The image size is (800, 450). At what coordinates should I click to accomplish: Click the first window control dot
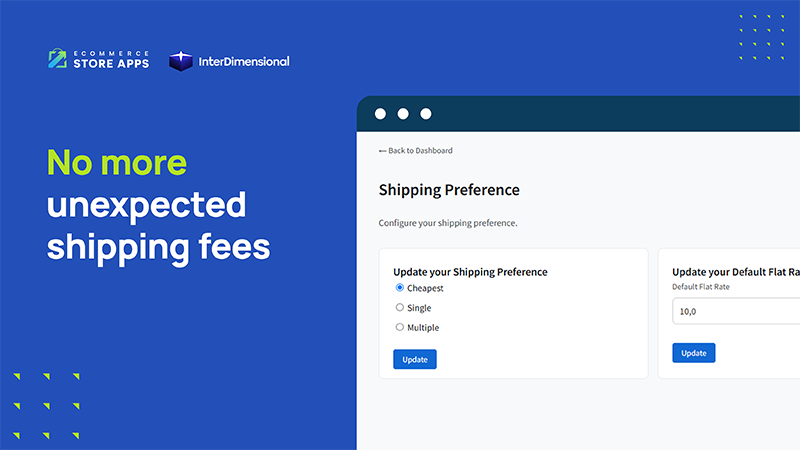tap(380, 114)
